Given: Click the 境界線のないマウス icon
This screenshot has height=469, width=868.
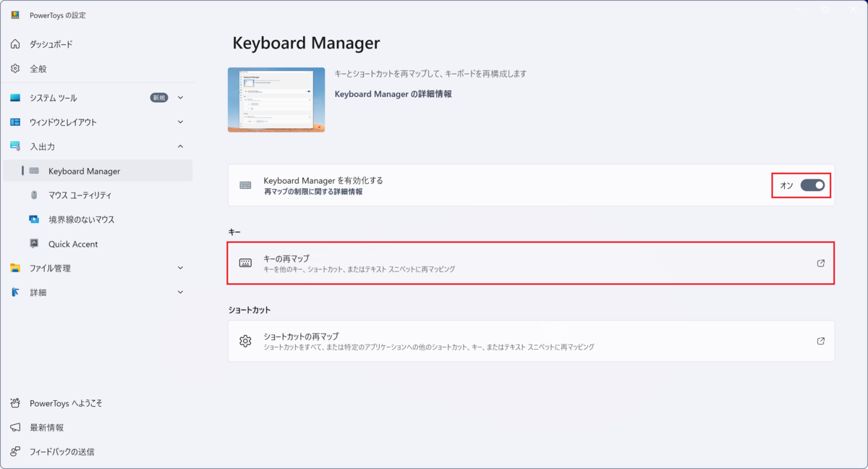Looking at the screenshot, I should 34,219.
